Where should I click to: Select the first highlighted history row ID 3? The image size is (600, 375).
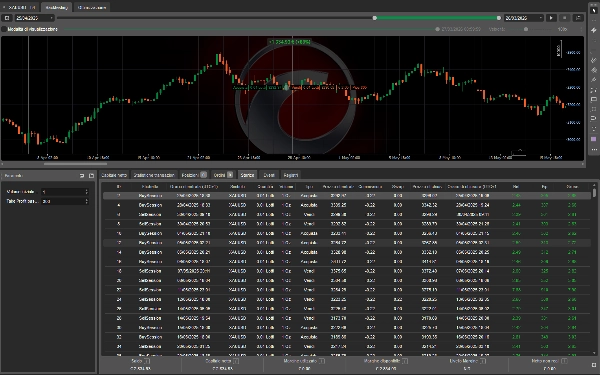tap(347, 196)
